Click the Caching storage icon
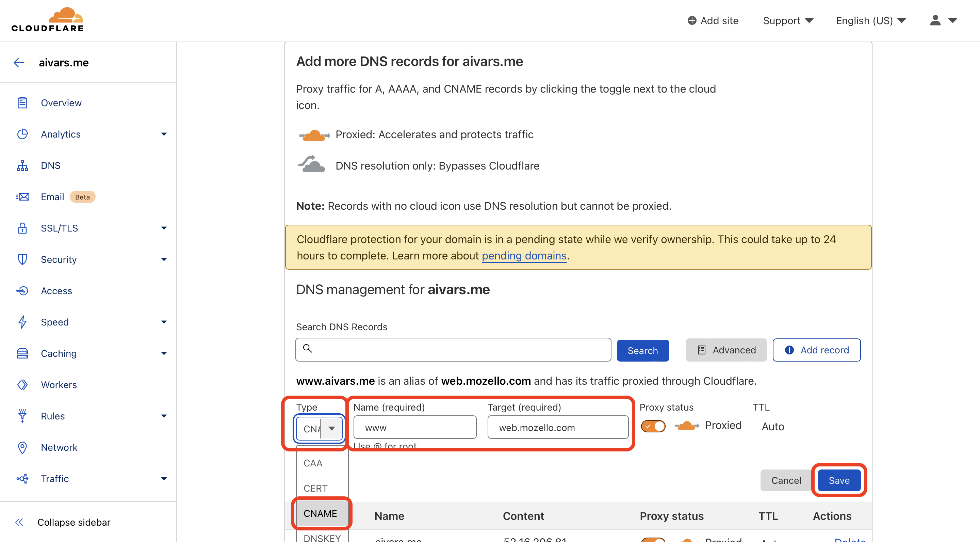 click(x=22, y=353)
